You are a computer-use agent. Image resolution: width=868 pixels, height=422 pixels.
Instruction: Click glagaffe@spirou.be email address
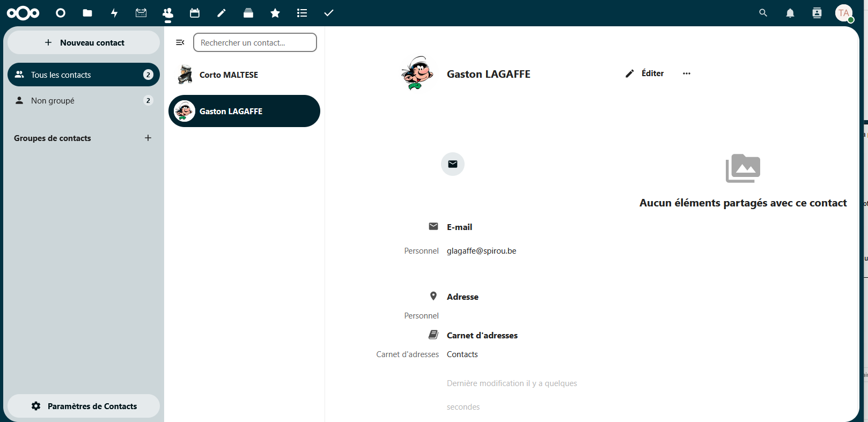(x=481, y=251)
